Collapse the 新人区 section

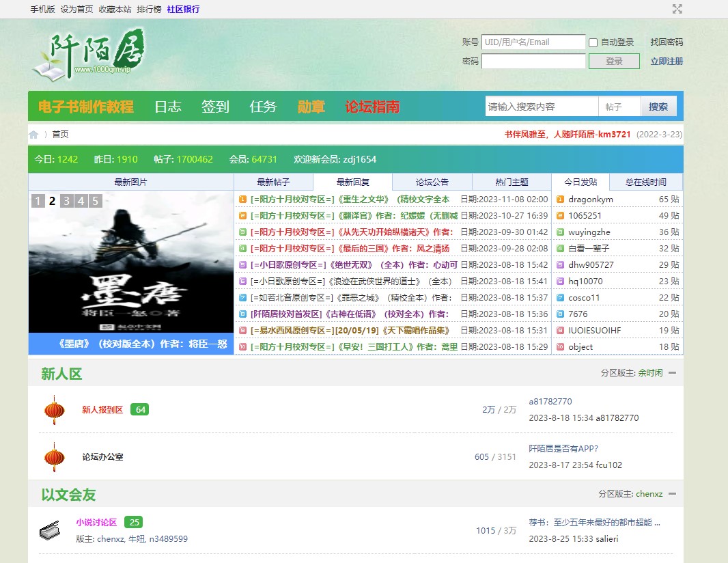point(672,373)
